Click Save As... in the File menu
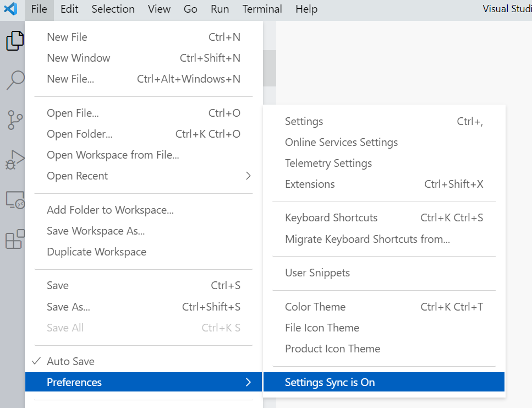Viewport: 532px width, 408px height. tap(68, 307)
